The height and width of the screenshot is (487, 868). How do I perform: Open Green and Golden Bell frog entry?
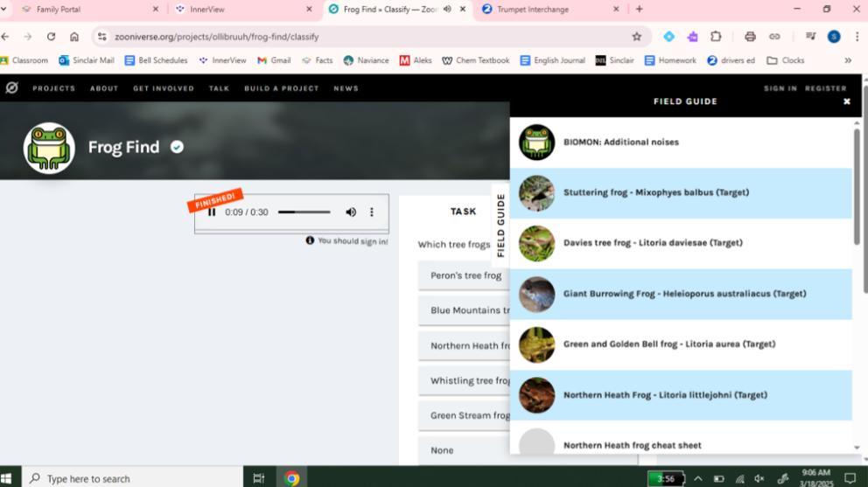click(x=681, y=344)
